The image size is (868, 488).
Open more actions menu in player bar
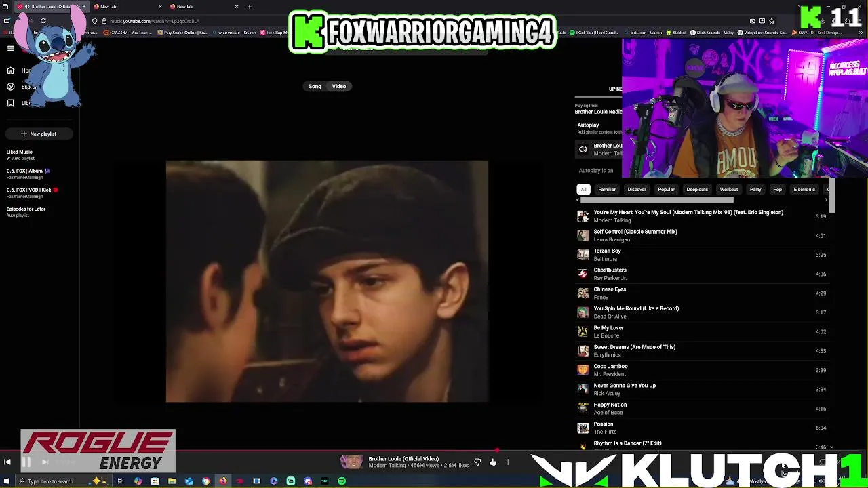coord(508,462)
